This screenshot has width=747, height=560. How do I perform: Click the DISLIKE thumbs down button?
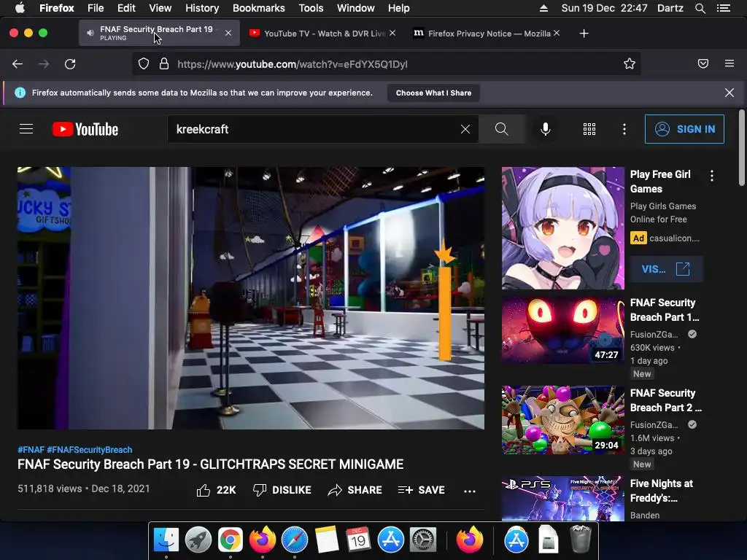(x=282, y=490)
